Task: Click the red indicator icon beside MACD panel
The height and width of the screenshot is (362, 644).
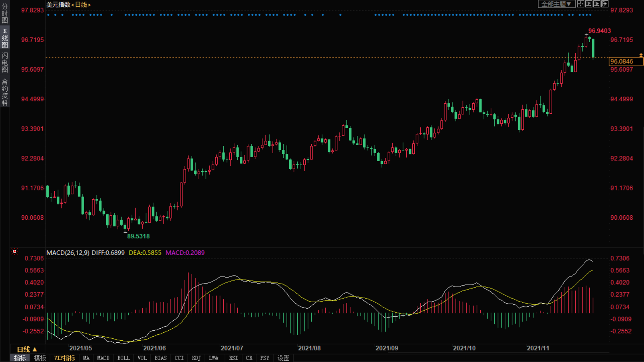Action: click(14, 252)
